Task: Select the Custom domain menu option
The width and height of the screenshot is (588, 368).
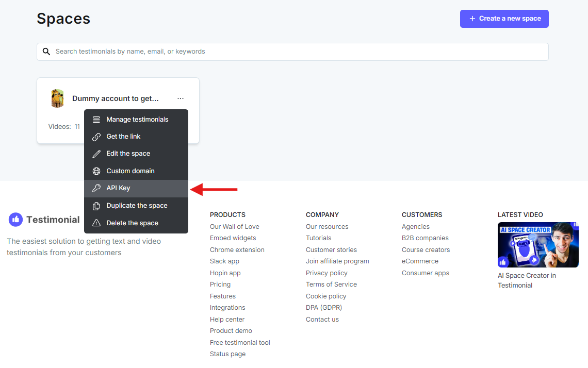Action: click(x=136, y=171)
